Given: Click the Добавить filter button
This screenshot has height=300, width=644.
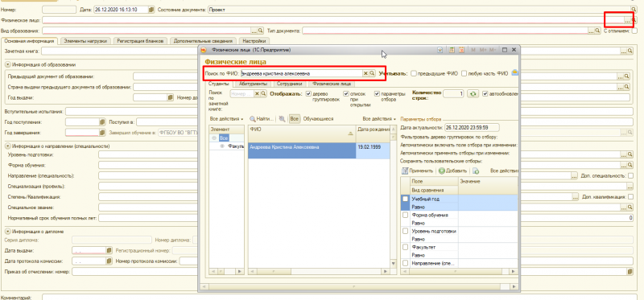Looking at the screenshot, I should pyautogui.click(x=452, y=171).
